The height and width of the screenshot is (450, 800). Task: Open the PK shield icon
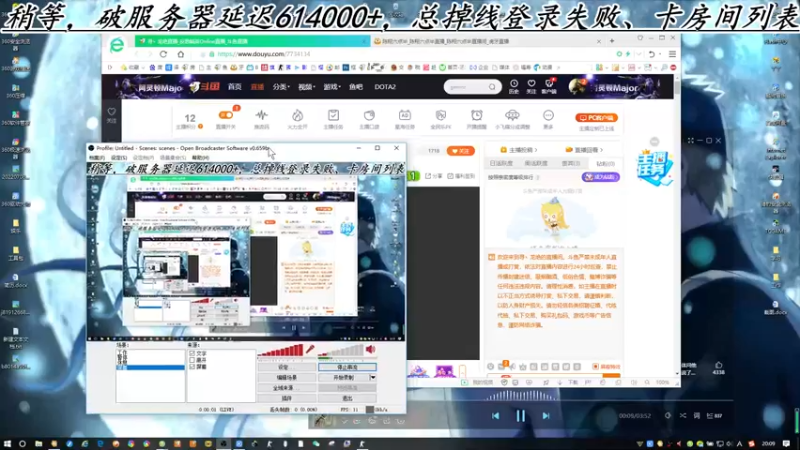[441, 115]
